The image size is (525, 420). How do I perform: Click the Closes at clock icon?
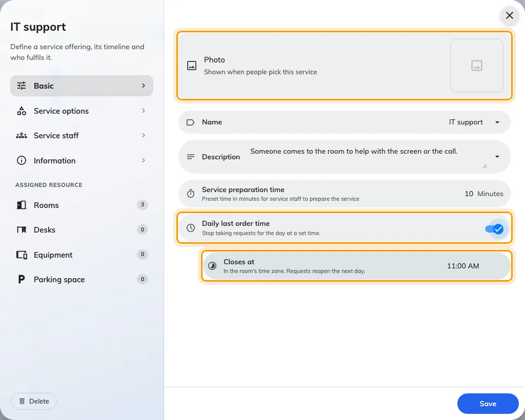point(212,266)
